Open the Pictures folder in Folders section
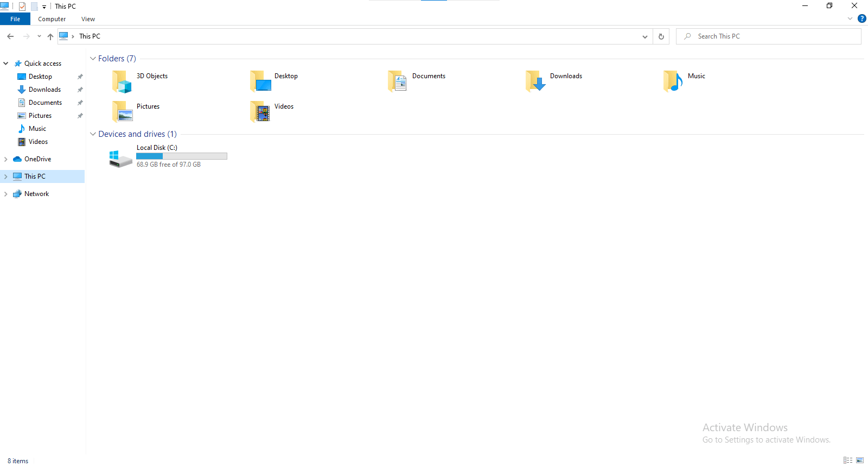Image resolution: width=868 pixels, height=467 pixels. pos(122,111)
